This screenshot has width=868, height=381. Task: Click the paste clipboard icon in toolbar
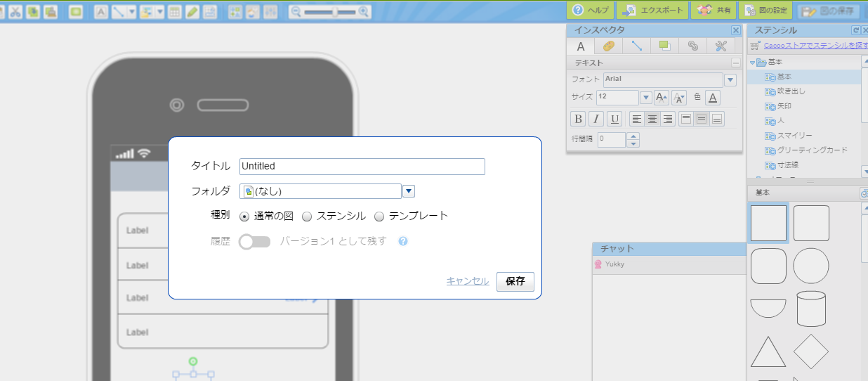tap(51, 11)
